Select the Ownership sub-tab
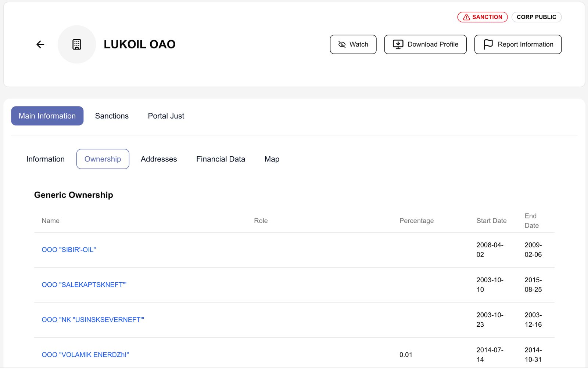588x370 pixels. point(103,159)
